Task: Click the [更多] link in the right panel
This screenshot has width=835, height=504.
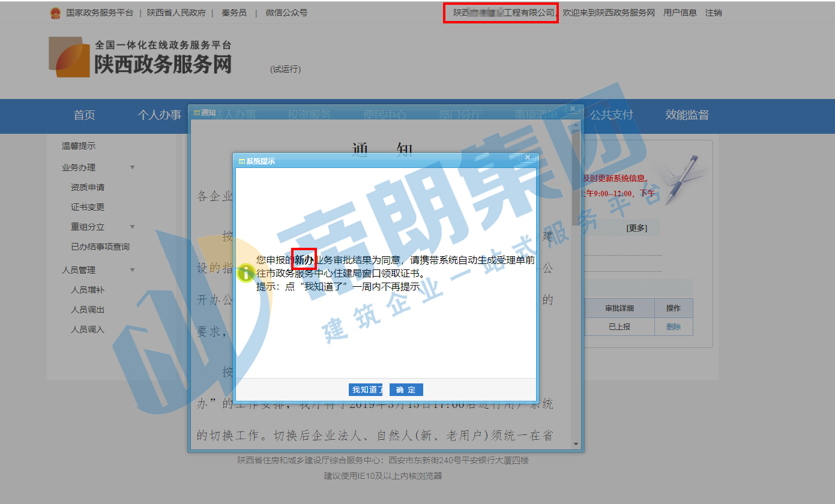Action: coord(636,228)
